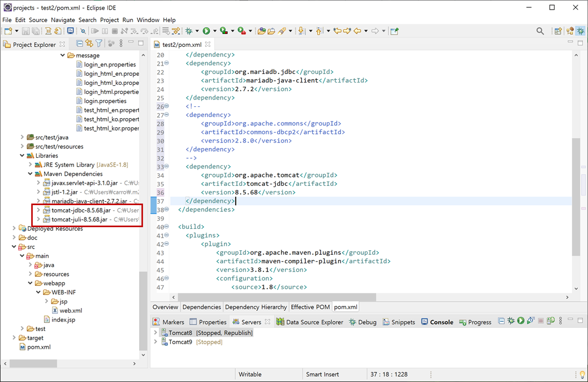Open the Project menu

tap(109, 20)
